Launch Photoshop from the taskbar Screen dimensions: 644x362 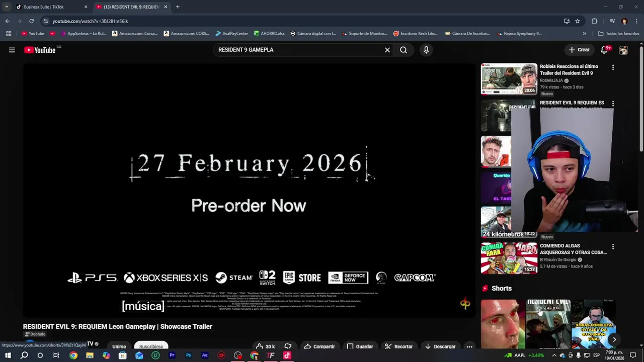click(188, 355)
